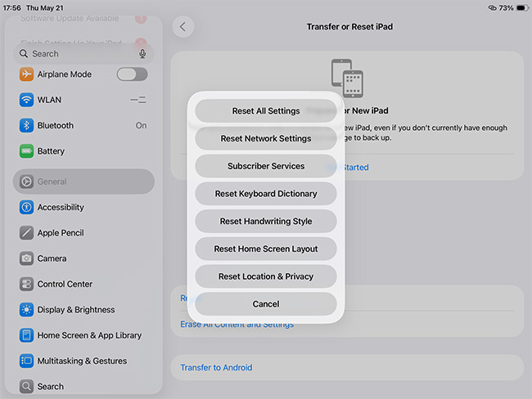
Task: Tap the Accessibility icon
Action: [x=26, y=207]
